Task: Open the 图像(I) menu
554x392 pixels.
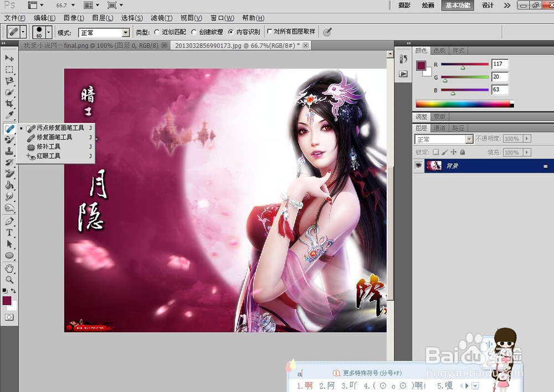Action: click(x=74, y=18)
